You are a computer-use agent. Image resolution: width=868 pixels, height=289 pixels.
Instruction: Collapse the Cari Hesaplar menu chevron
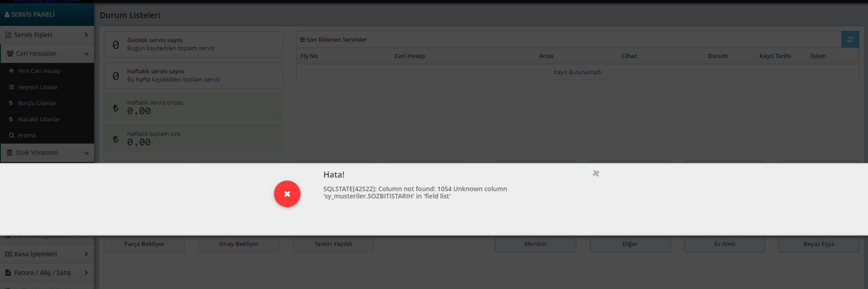coord(86,53)
